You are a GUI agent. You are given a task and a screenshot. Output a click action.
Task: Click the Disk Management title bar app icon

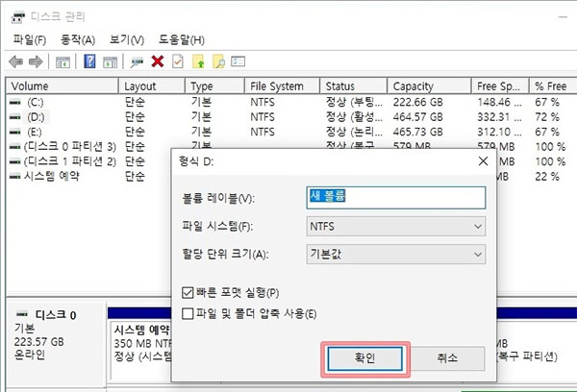18,17
